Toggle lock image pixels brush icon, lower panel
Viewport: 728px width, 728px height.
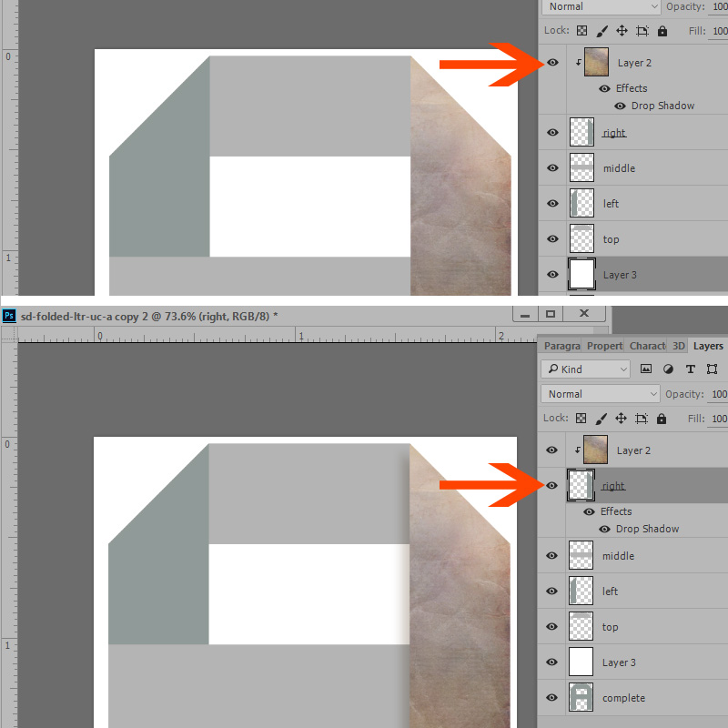(601, 419)
